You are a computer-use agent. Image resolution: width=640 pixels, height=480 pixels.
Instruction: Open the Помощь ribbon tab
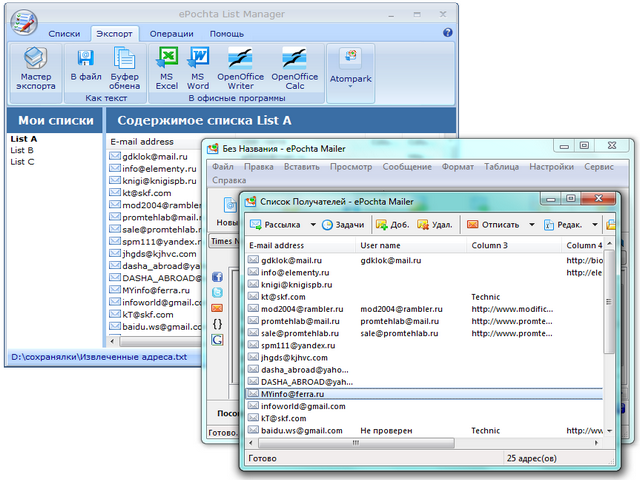[227, 34]
